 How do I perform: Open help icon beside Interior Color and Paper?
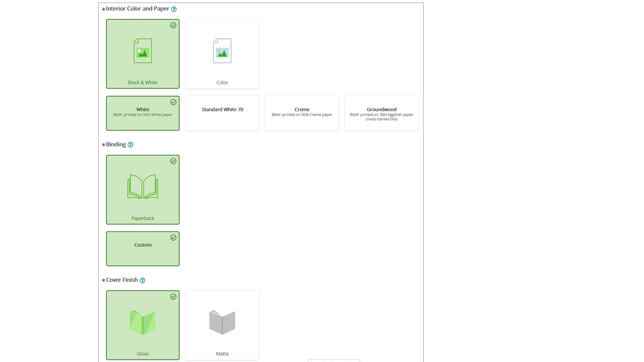click(x=174, y=9)
